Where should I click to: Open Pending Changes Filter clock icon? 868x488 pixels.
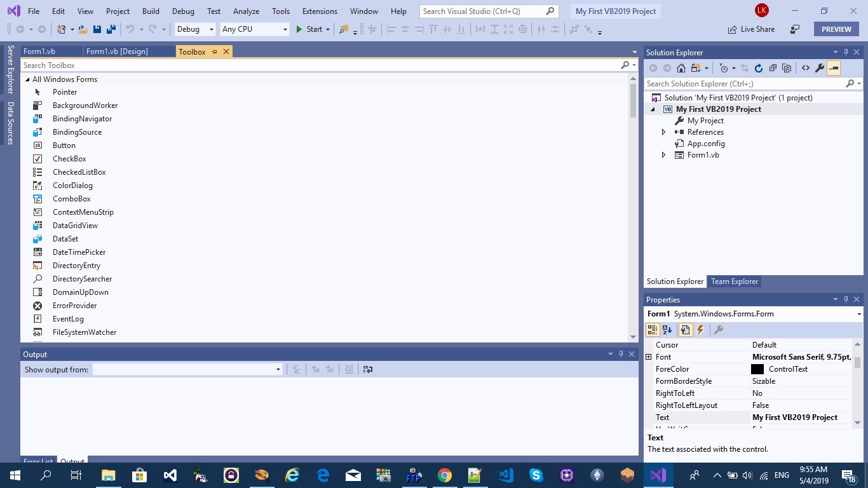(x=724, y=68)
